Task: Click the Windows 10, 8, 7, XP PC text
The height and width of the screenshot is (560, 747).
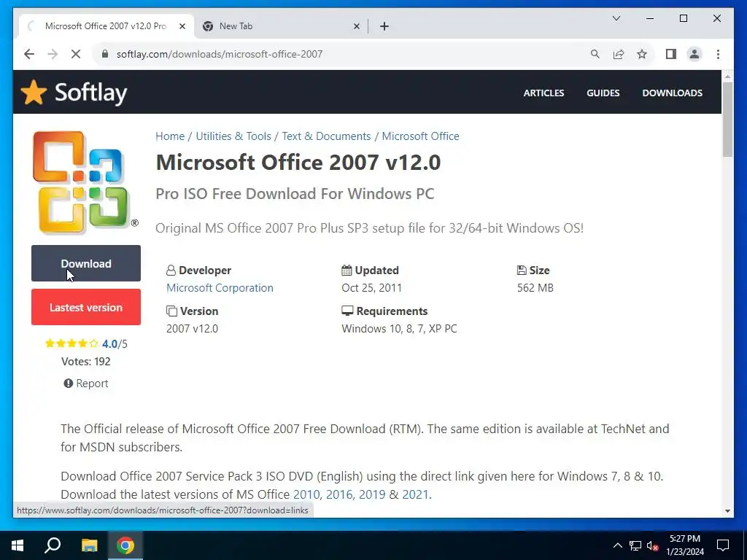Action: pyautogui.click(x=399, y=329)
